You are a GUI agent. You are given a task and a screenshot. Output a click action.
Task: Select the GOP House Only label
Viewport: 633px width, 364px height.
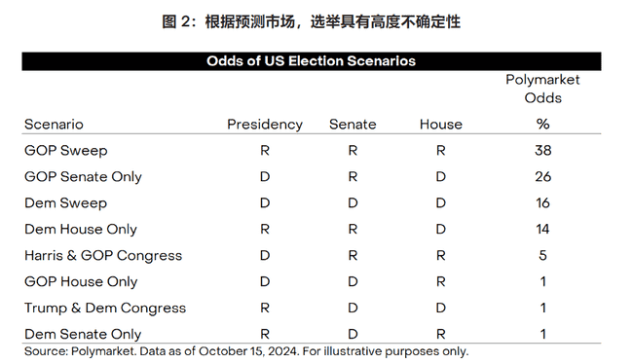point(81,281)
